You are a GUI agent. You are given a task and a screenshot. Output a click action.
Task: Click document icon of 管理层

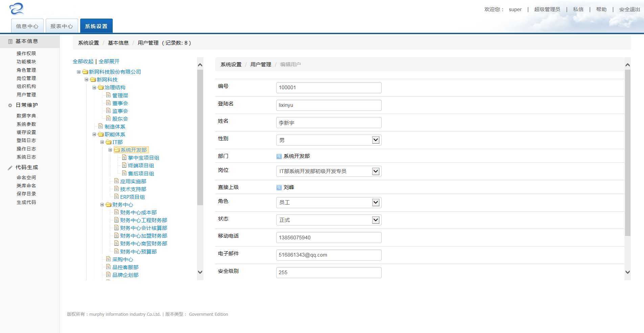[x=109, y=95]
